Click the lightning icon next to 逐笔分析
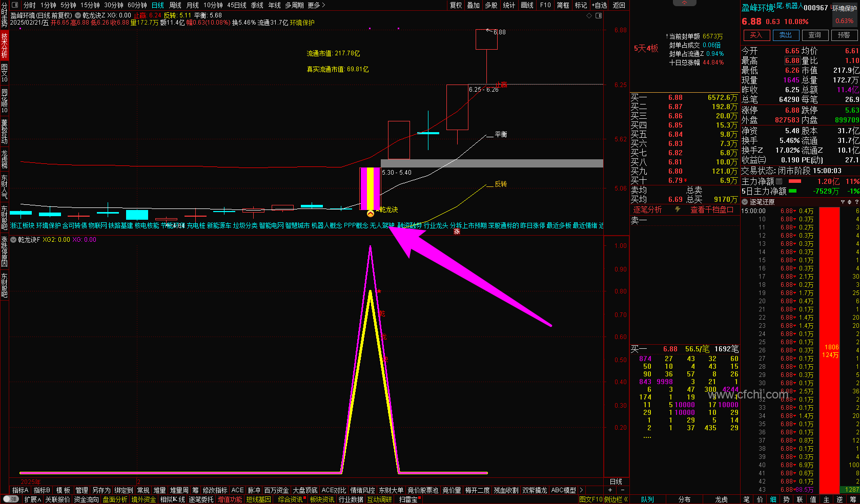The width and height of the screenshot is (860, 504). pos(678,209)
